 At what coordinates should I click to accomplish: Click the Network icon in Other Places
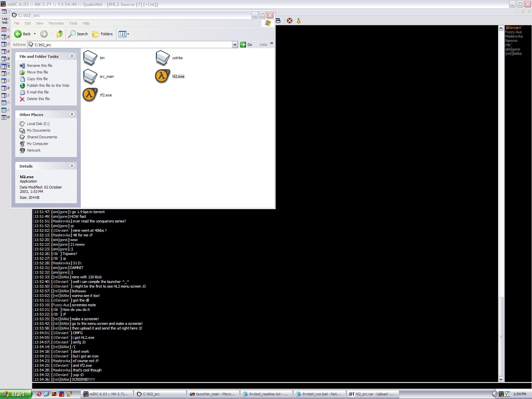point(22,151)
